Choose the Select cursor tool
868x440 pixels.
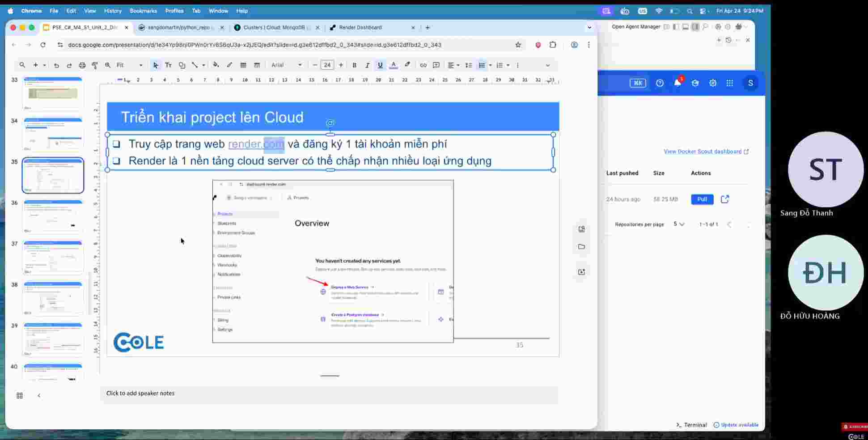(x=156, y=65)
